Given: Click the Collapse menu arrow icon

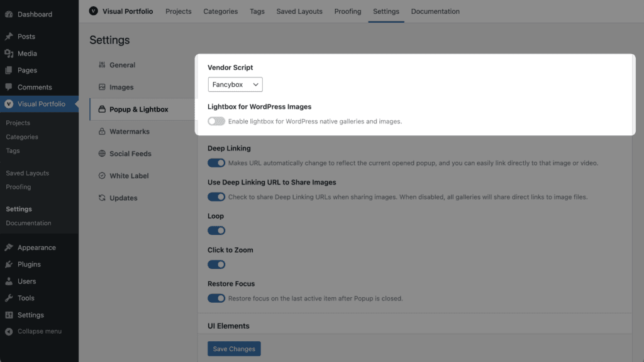Looking at the screenshot, I should [9, 332].
